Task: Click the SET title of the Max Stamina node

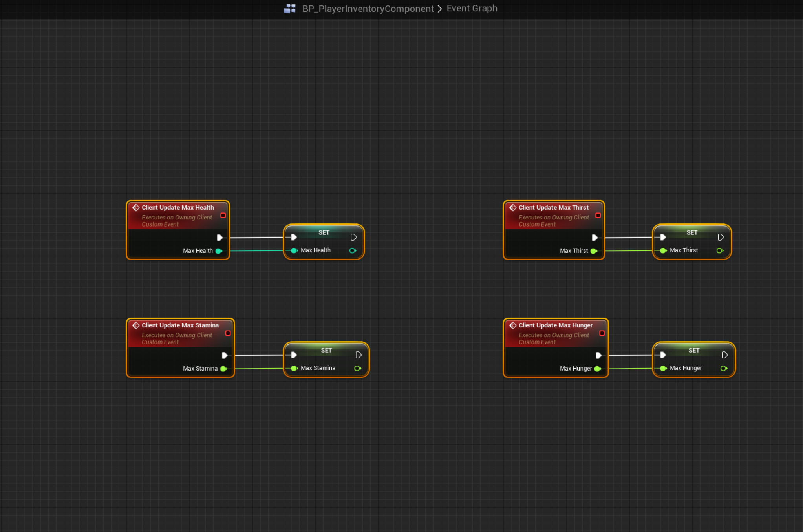Action: (x=326, y=350)
